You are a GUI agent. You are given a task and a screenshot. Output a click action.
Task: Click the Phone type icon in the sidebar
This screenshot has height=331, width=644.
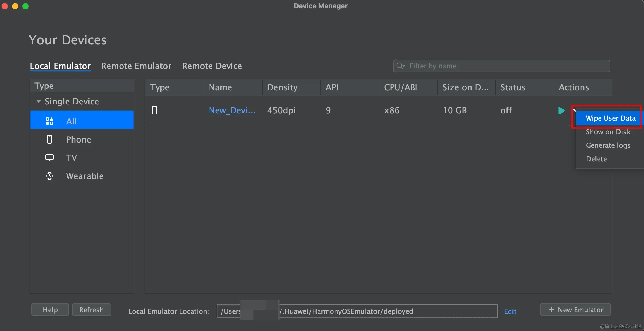49,139
